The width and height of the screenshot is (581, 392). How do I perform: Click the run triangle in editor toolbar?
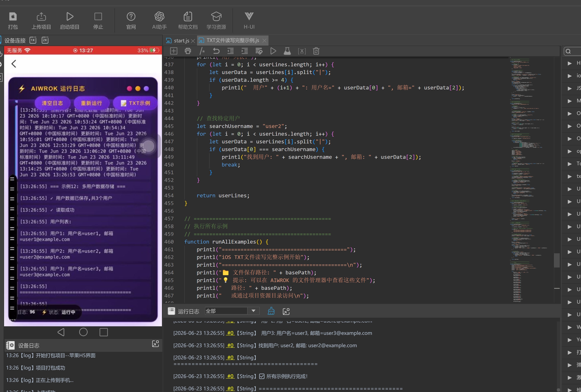point(273,51)
